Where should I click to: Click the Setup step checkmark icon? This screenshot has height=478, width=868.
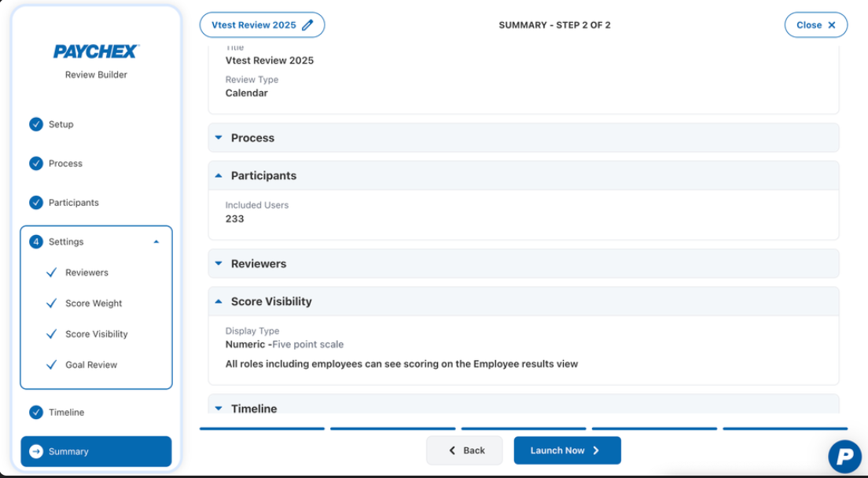(x=36, y=124)
